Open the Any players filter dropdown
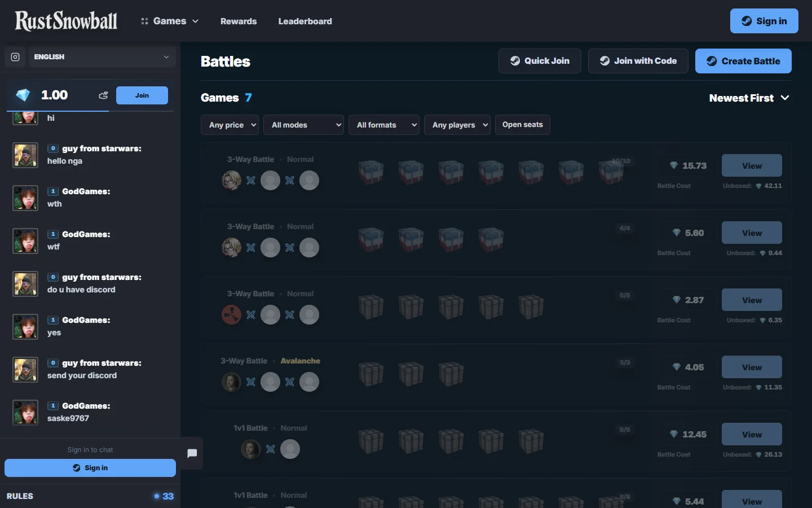The image size is (812, 508). click(457, 125)
